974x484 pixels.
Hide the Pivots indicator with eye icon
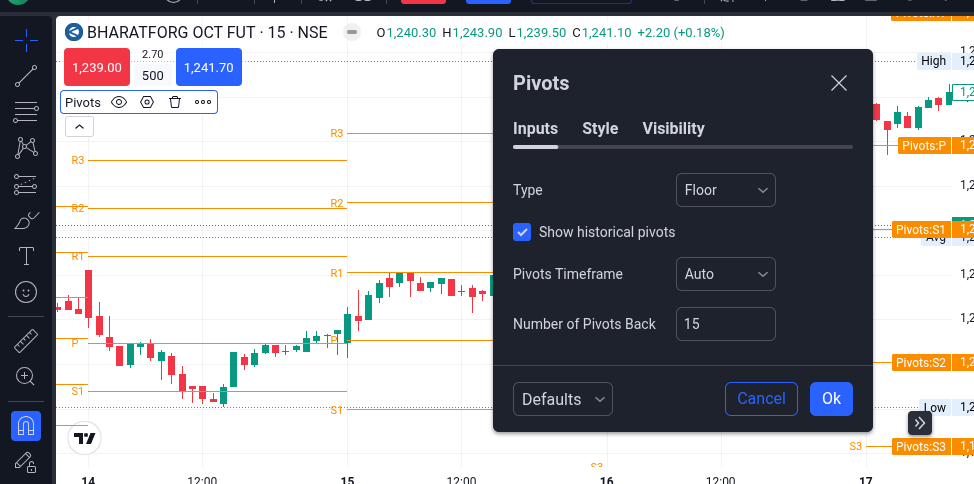[x=119, y=102]
